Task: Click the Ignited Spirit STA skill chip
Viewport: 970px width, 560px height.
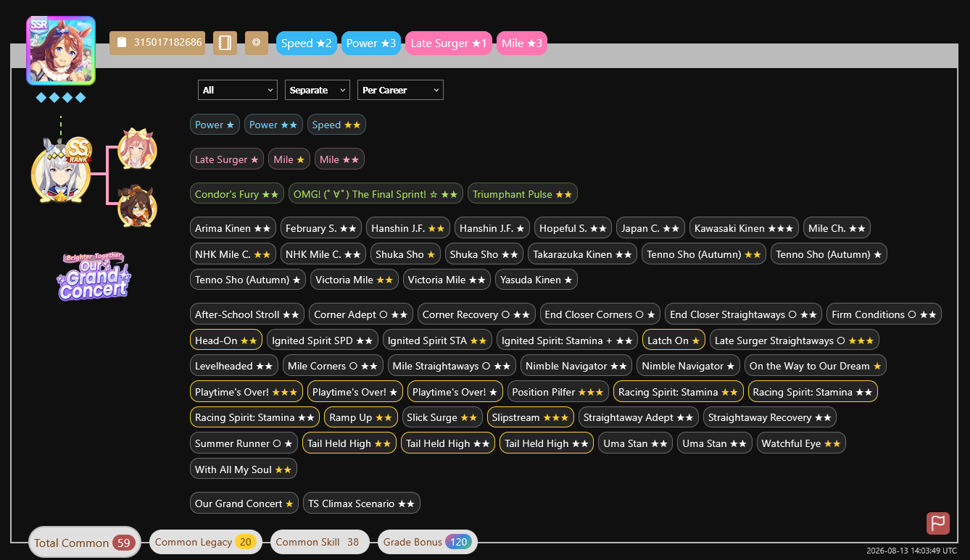Action: point(437,340)
